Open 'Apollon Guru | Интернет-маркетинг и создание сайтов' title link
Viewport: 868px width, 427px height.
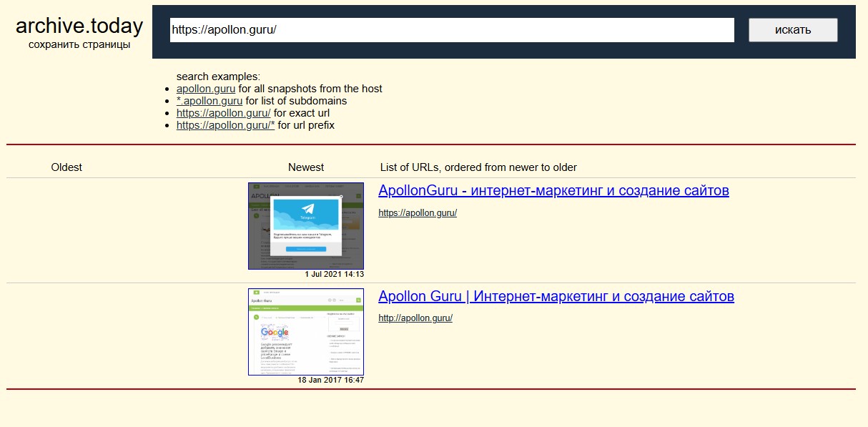[556, 296]
